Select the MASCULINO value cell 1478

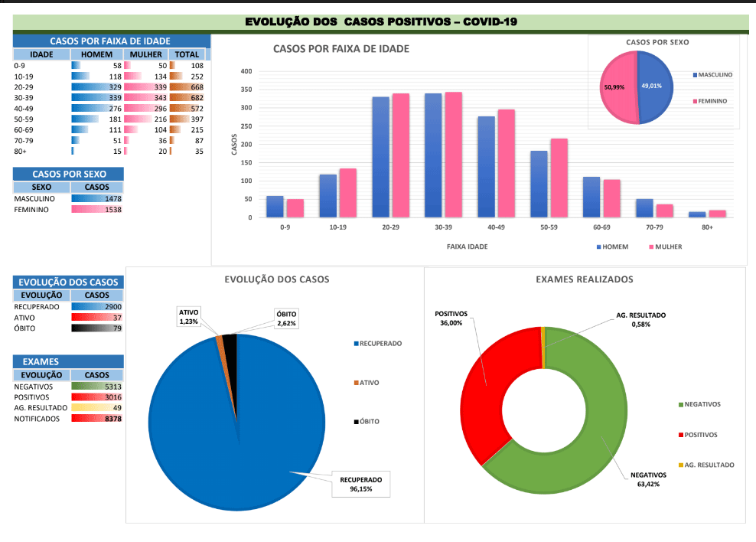point(97,198)
